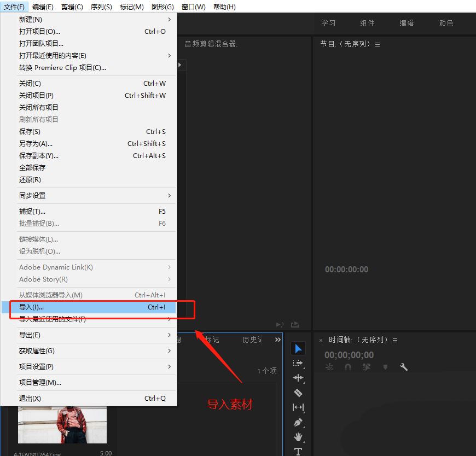Choose Save (Ctrl+S) menu entry

tap(89, 132)
